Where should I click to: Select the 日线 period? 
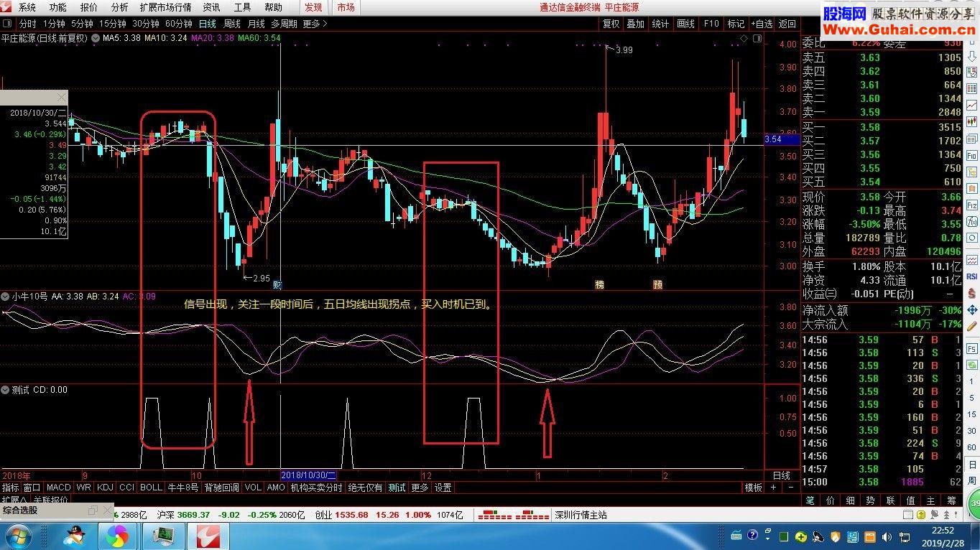pos(208,24)
